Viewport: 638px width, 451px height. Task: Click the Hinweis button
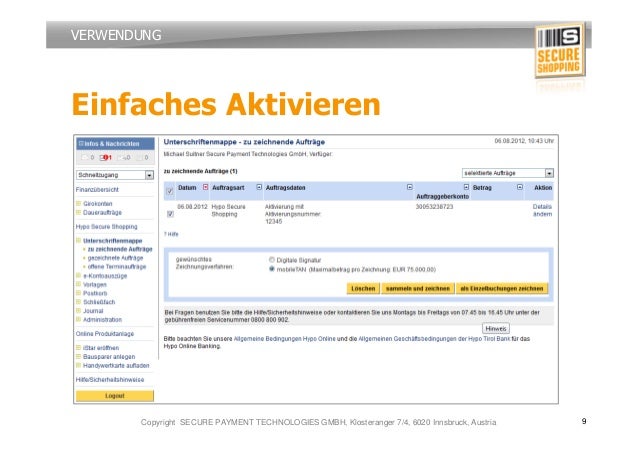point(496,328)
